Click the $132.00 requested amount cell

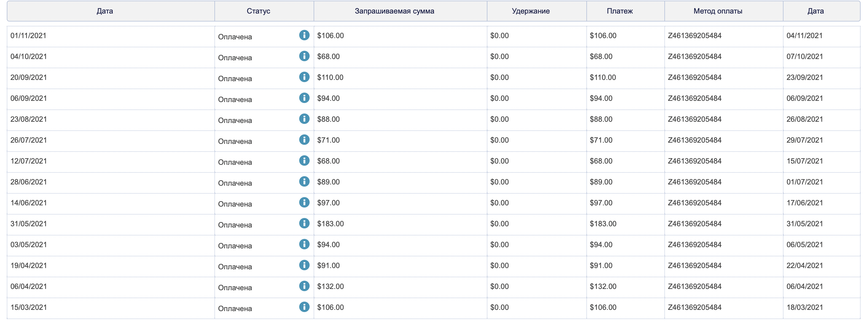(x=330, y=287)
